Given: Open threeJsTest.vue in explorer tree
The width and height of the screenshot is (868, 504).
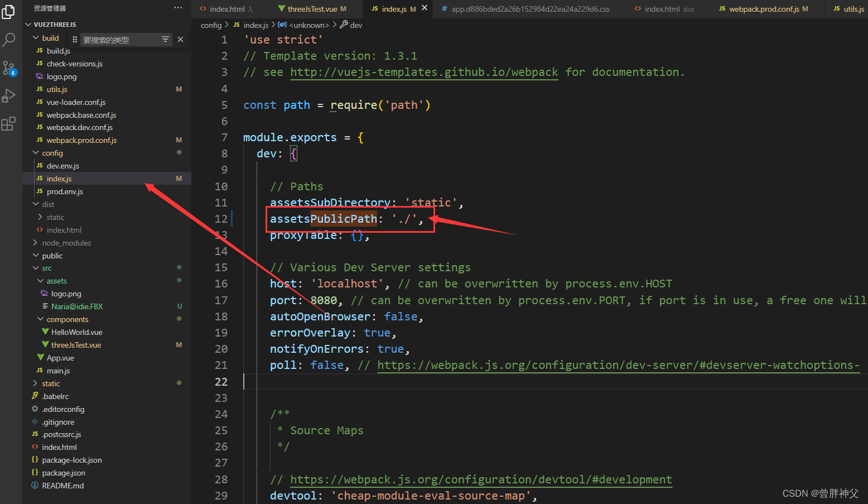Looking at the screenshot, I should coord(76,345).
